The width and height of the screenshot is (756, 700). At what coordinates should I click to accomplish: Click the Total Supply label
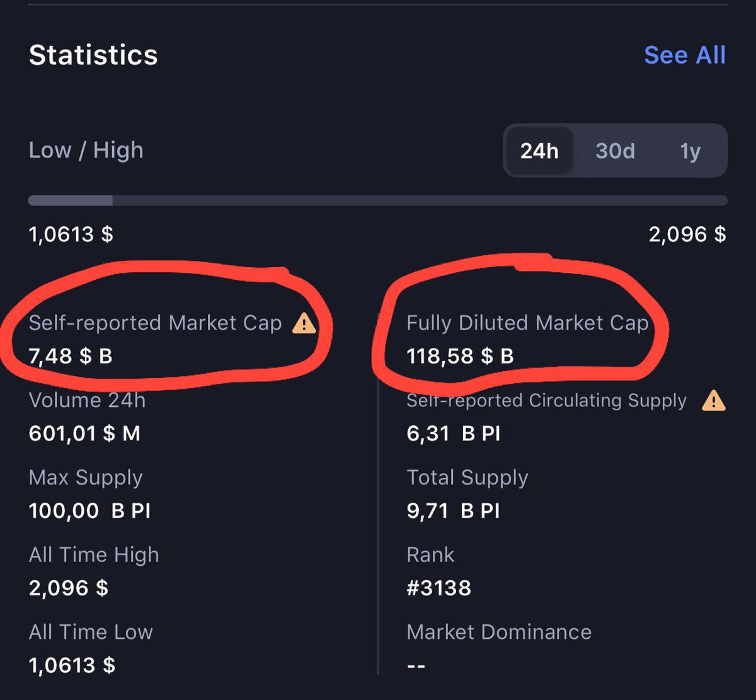(467, 478)
